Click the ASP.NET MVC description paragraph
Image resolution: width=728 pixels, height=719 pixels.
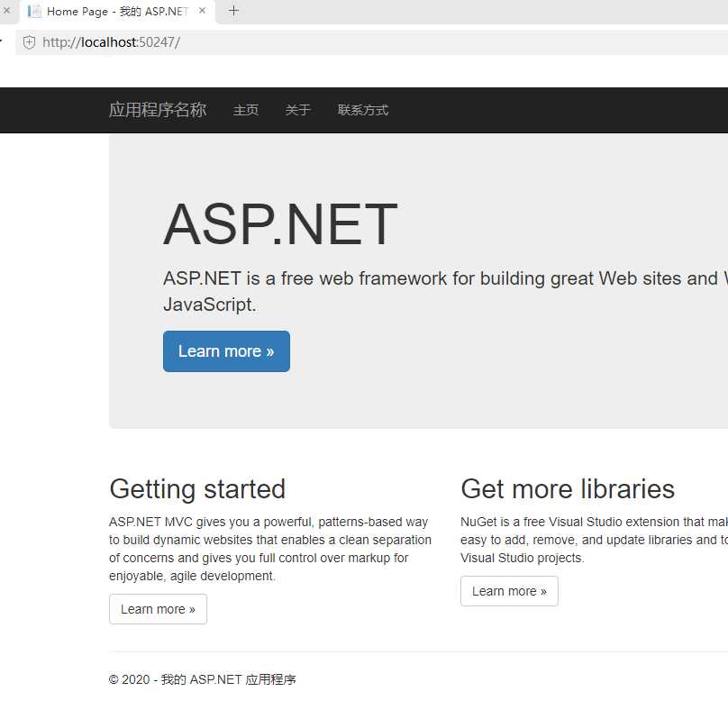tap(270, 549)
